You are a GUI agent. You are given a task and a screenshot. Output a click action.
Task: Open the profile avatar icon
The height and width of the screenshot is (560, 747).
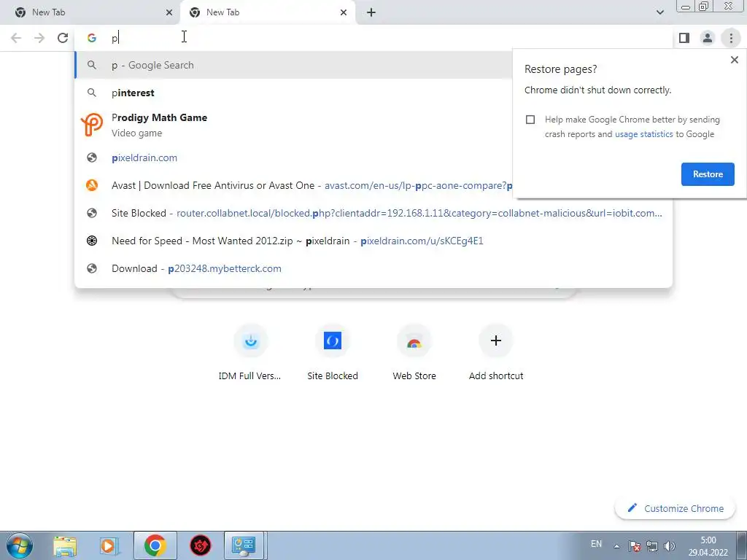click(708, 38)
